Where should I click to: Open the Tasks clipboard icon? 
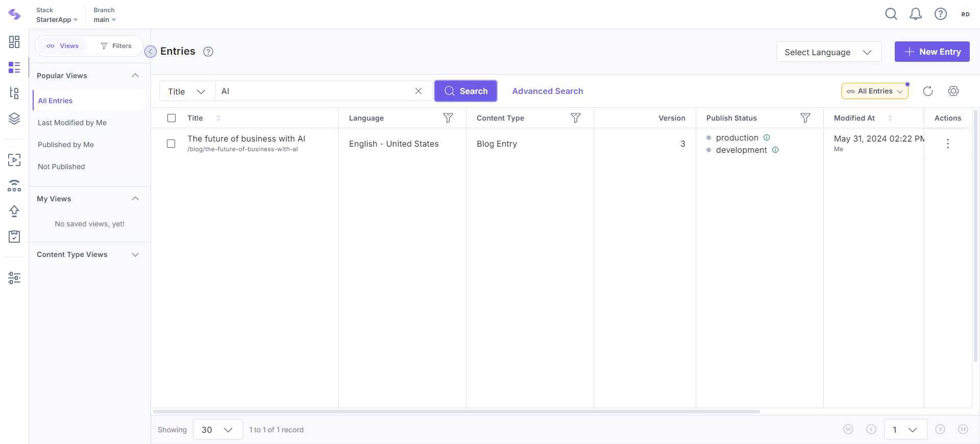pos(14,236)
